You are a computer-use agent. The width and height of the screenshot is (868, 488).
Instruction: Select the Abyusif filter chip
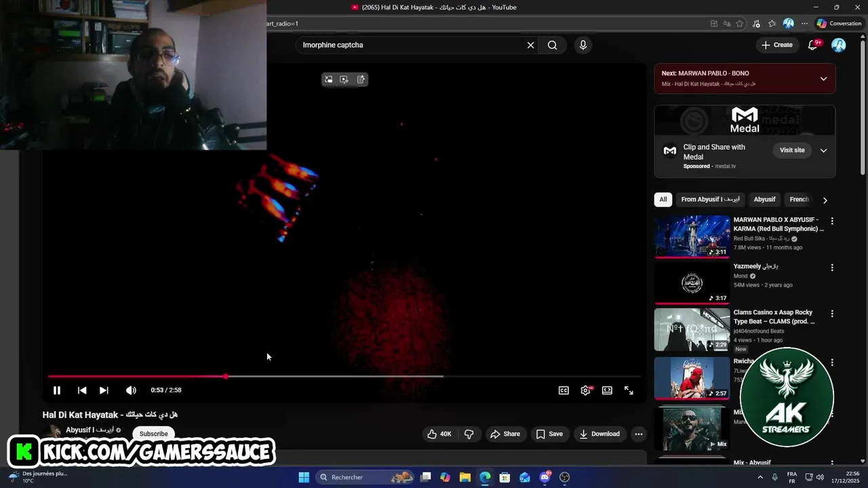point(764,199)
